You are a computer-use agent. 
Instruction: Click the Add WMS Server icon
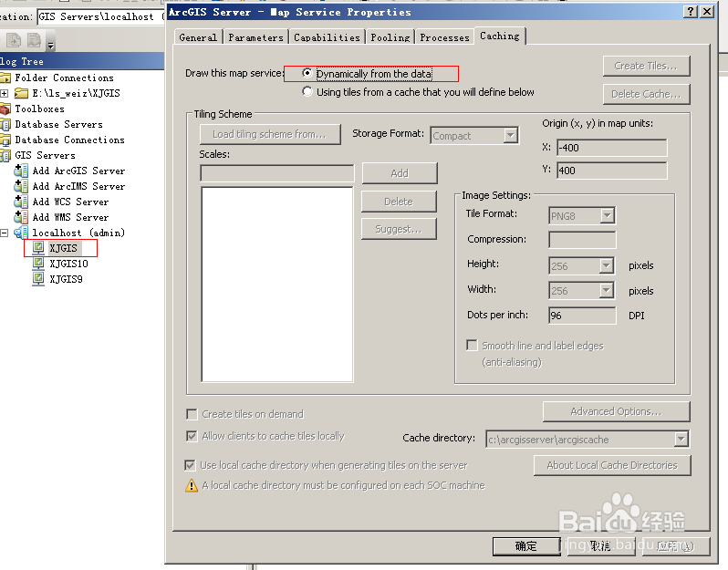pos(21,217)
